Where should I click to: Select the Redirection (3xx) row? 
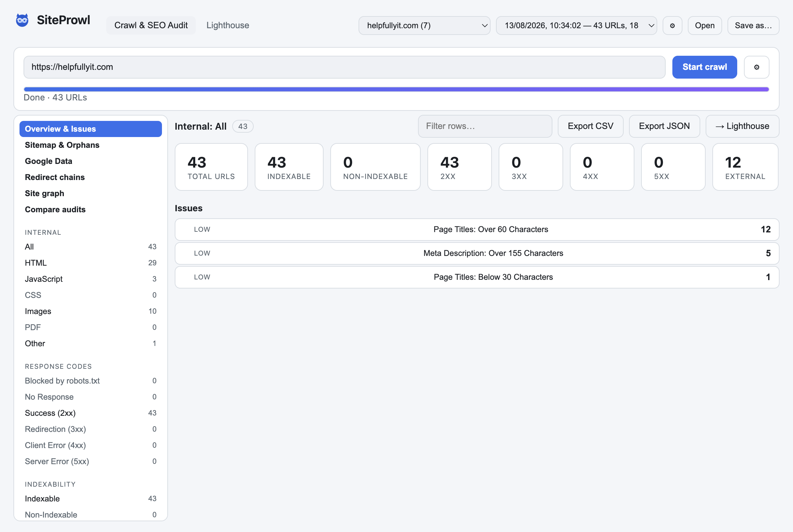tap(91, 429)
